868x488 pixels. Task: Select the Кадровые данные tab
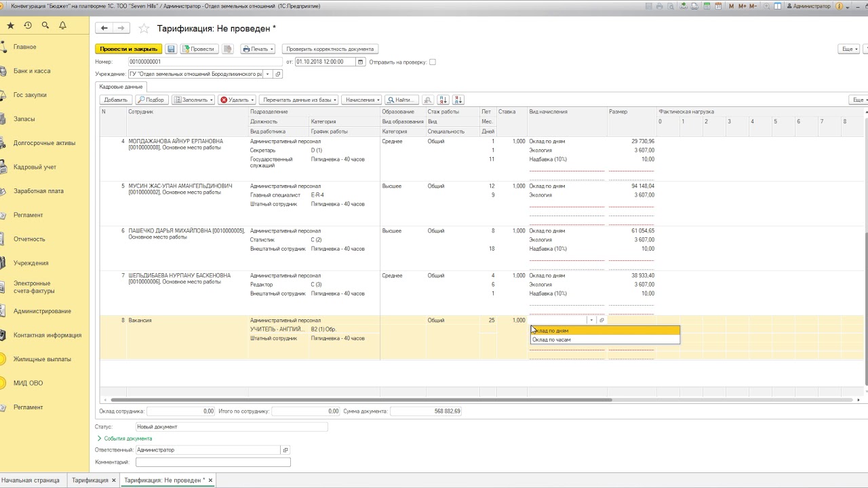[x=121, y=87]
